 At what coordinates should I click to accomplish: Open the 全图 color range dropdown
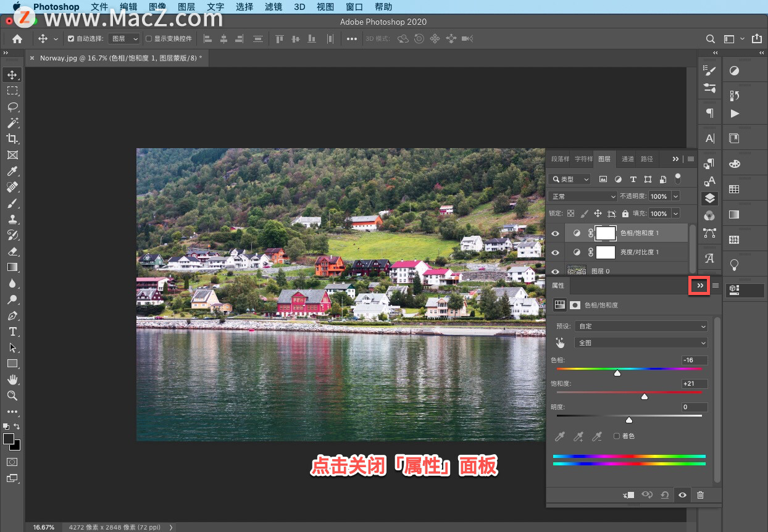coord(641,343)
